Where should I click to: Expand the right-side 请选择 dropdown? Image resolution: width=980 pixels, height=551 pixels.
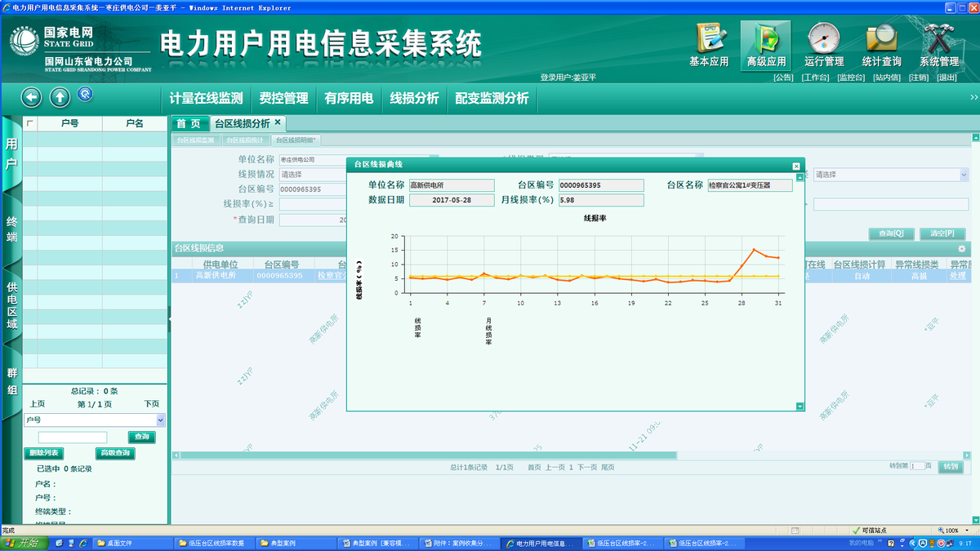[x=964, y=175]
